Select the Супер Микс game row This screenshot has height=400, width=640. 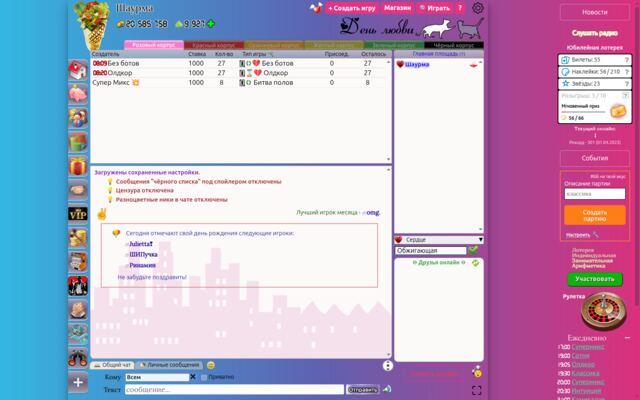238,82
